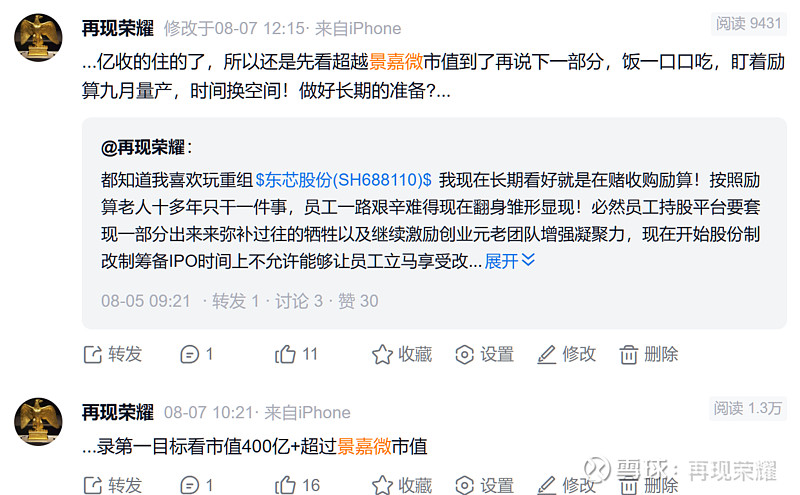Viewport: 800px width, 495px height.
Task: Expand the quoted post with 展开
Action: (510, 261)
